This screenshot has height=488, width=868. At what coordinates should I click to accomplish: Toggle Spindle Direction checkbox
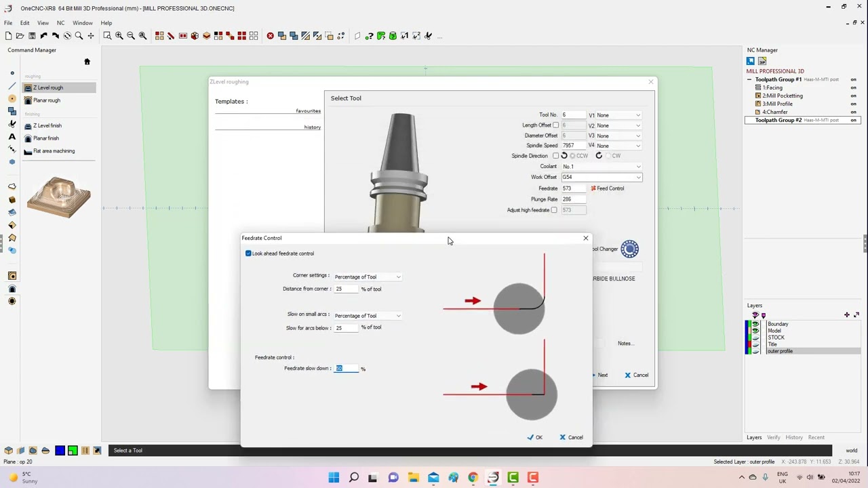(x=556, y=156)
